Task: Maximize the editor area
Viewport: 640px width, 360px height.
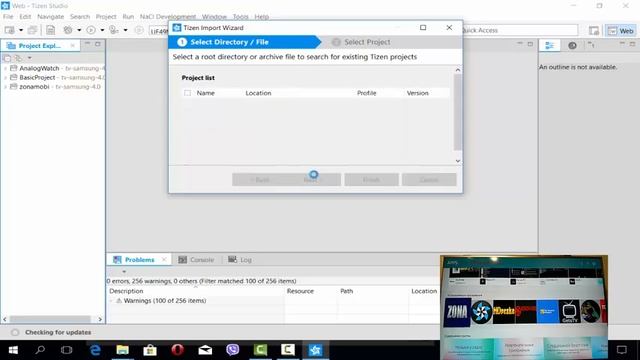Action: coord(530,44)
